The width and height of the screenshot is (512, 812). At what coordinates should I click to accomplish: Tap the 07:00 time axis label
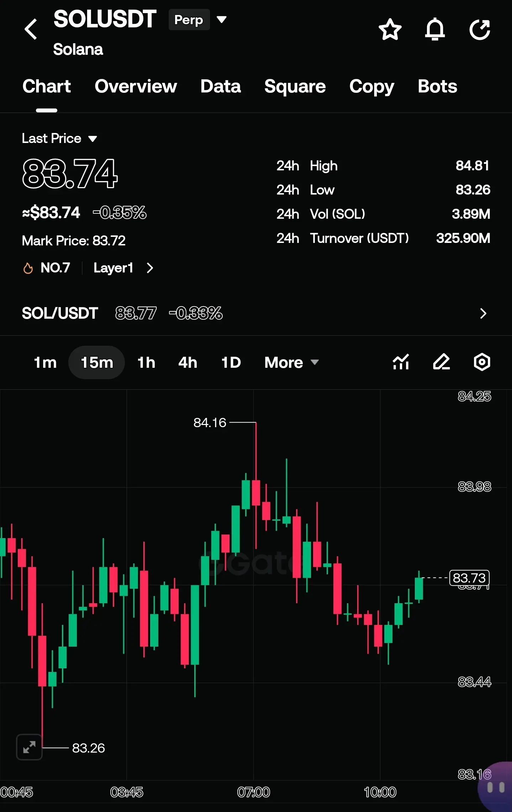click(254, 792)
